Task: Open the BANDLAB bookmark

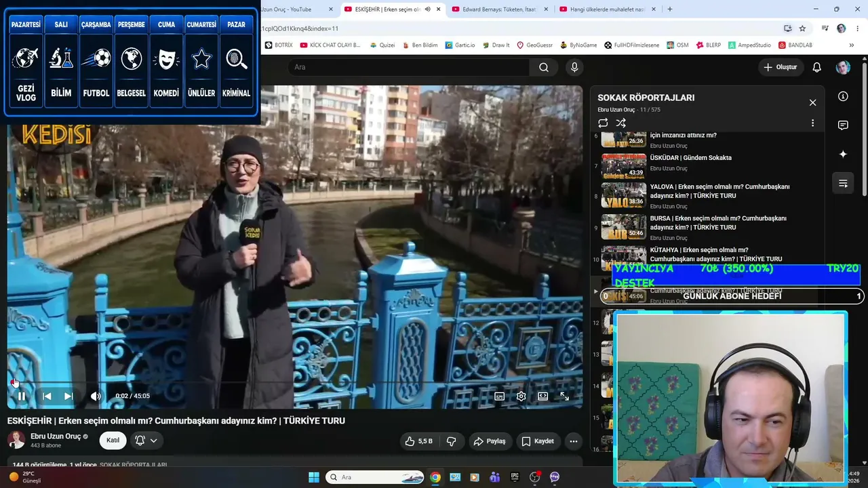Action: tap(796, 45)
